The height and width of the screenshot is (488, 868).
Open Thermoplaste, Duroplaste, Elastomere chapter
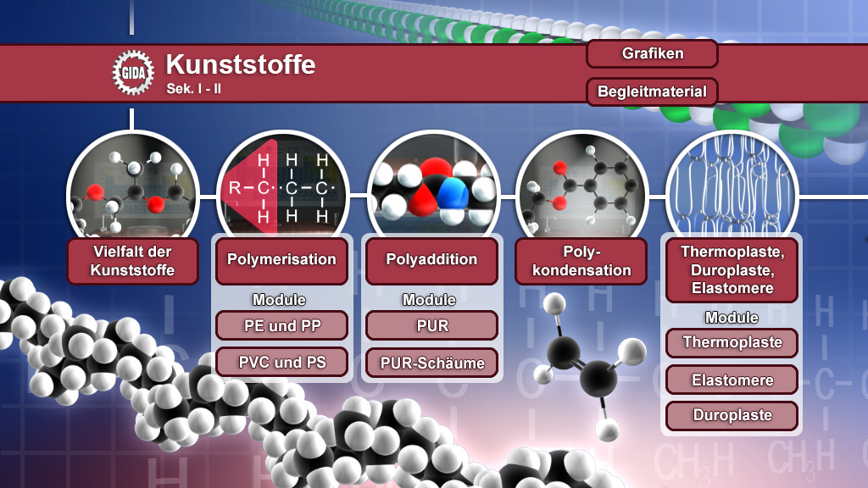click(732, 269)
